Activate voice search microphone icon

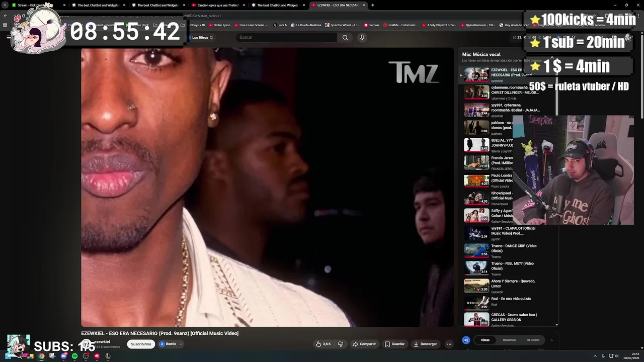(362, 37)
